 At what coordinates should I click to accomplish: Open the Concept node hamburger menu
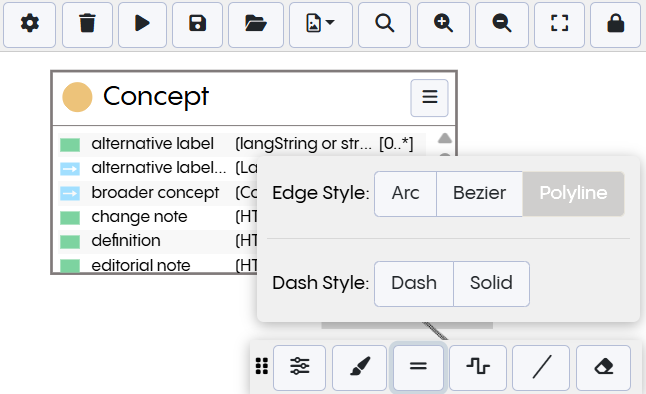click(x=429, y=98)
